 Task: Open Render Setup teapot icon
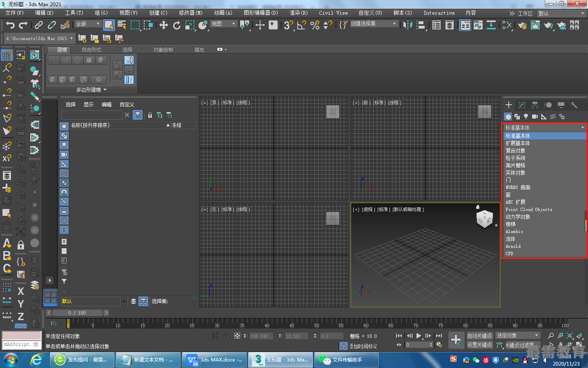[x=522, y=25]
